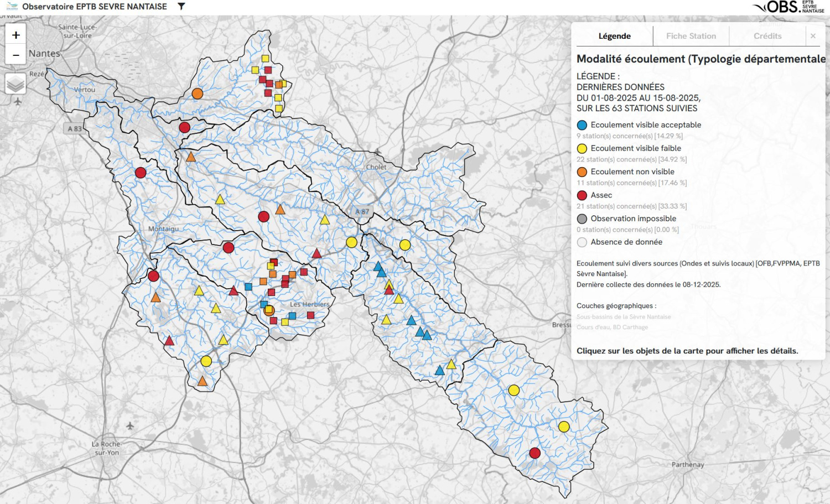Switch to the Fiche Station tab
Image resolution: width=830 pixels, height=504 pixels.
691,36
